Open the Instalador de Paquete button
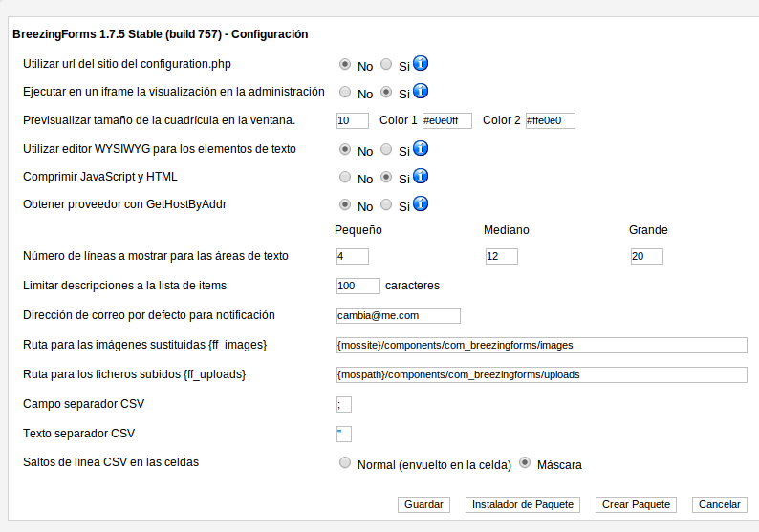This screenshot has height=532, width=759. pyautogui.click(x=523, y=504)
